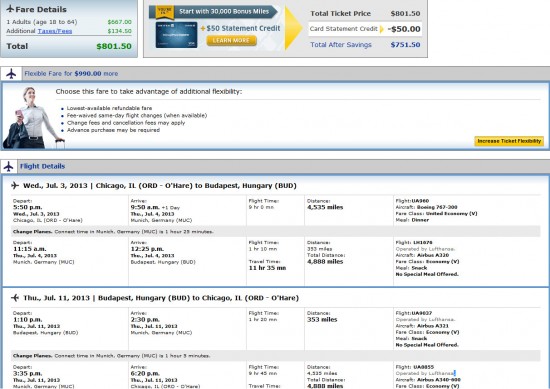Screen dimensions: 550x389
Task: Click the airplane icon beside Fare Details
Action: (11, 9)
